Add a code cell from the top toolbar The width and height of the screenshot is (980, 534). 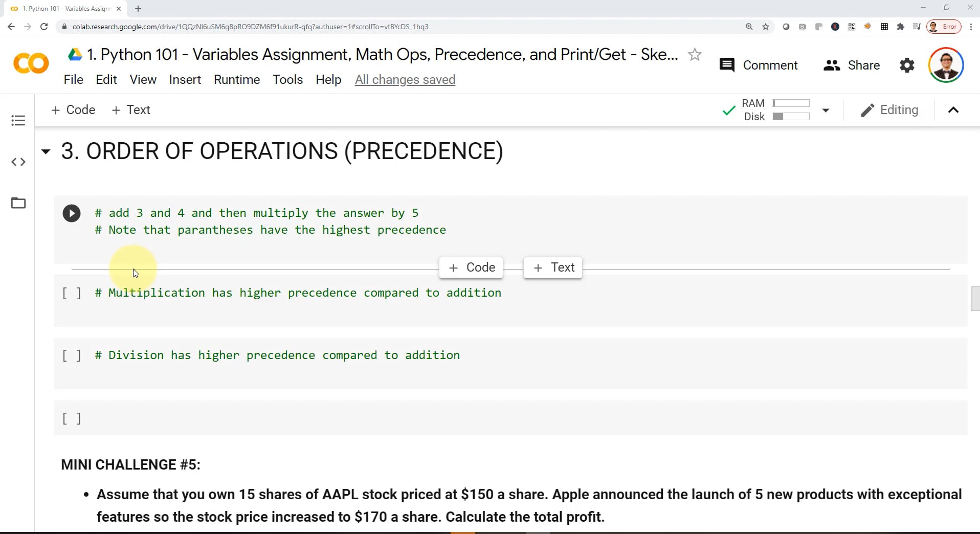coord(73,110)
